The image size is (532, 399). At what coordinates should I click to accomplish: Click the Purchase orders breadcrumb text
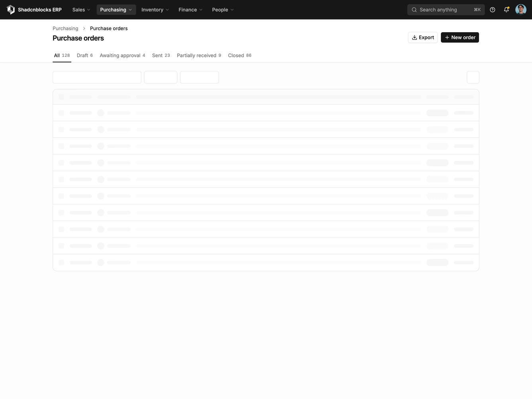(109, 28)
